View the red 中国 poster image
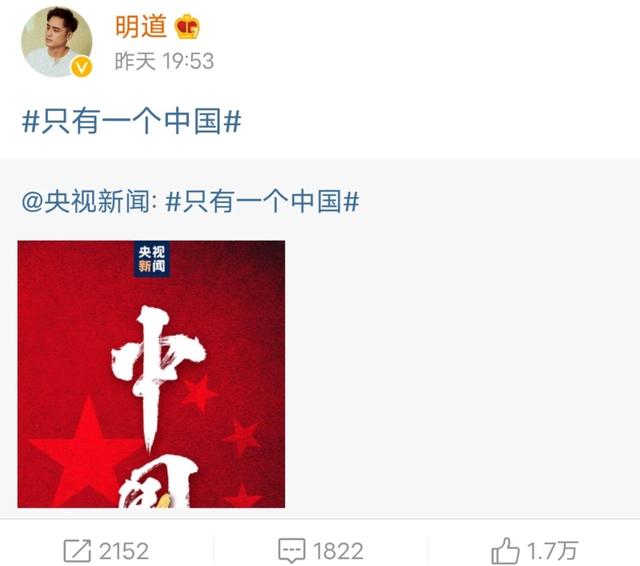Screen dimensions: 640x566 151,374
